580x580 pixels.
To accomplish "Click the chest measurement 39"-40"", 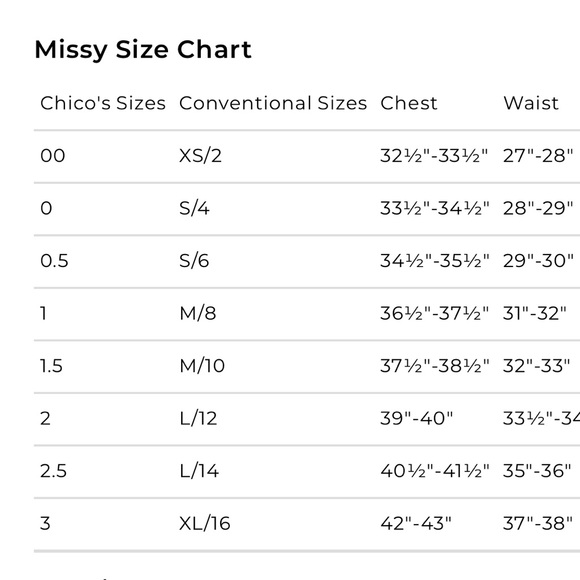I will 417,418.
